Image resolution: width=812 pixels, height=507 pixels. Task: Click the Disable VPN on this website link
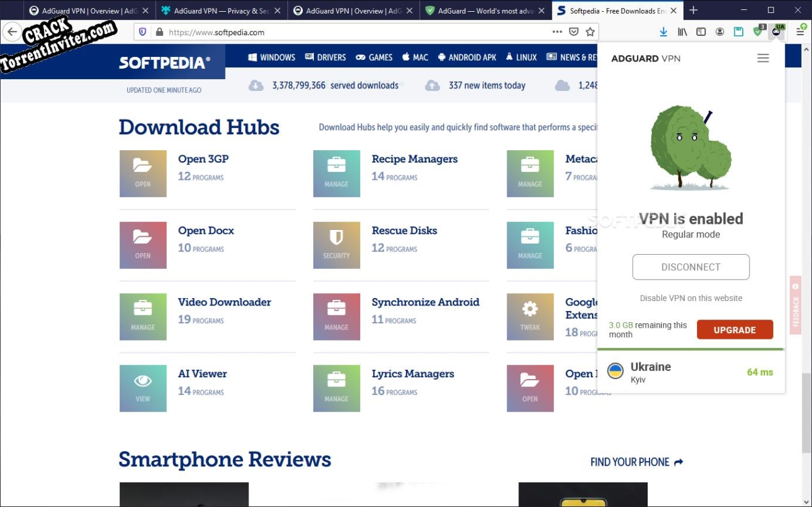pyautogui.click(x=690, y=298)
